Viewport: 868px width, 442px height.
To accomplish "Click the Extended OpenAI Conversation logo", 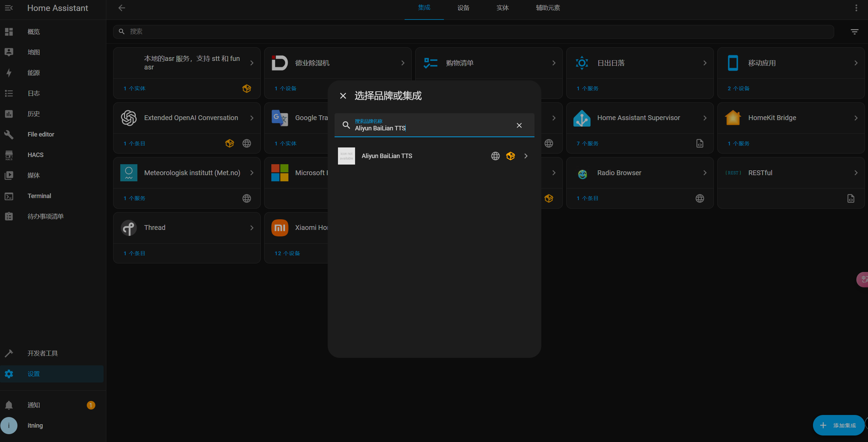I will tap(129, 118).
